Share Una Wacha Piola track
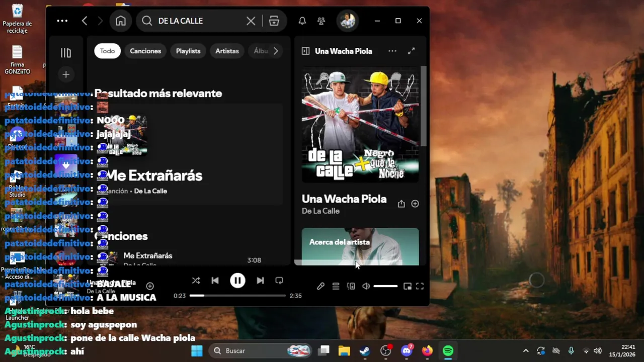This screenshot has height=362, width=644. (401, 204)
